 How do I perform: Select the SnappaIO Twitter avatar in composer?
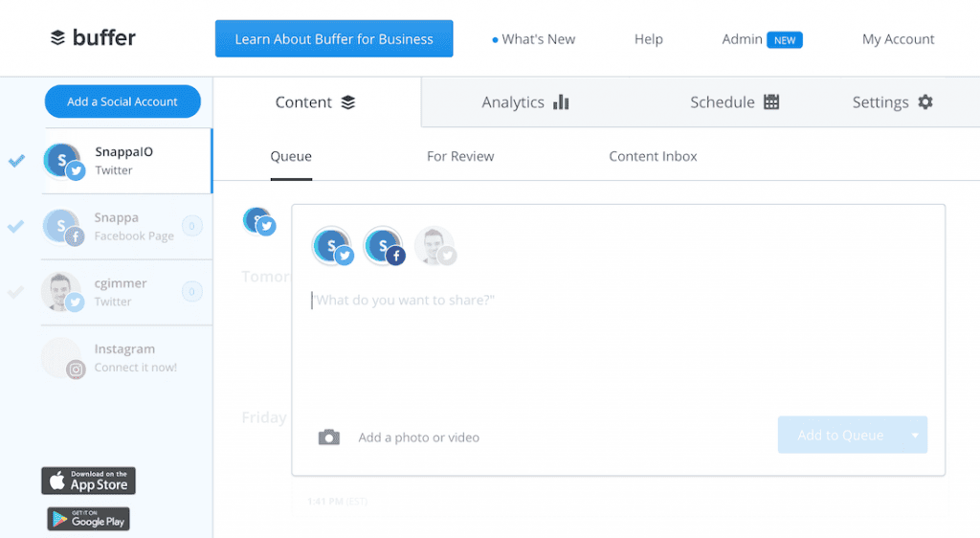332,246
